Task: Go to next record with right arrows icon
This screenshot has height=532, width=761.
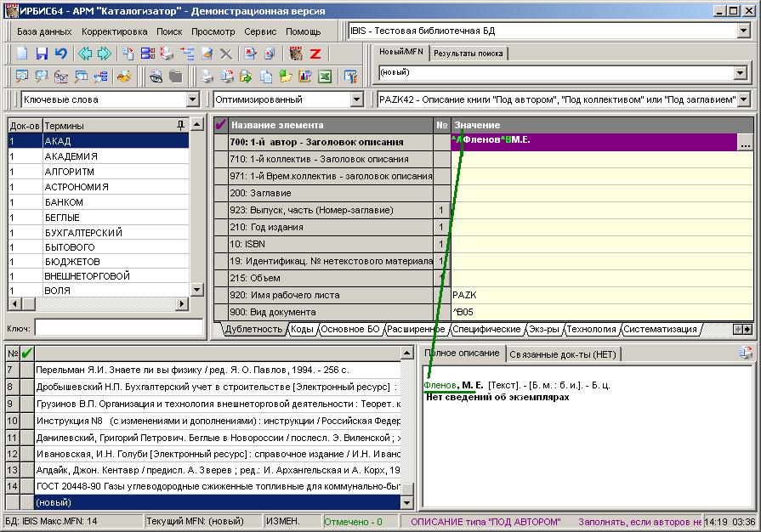Action: pos(105,54)
